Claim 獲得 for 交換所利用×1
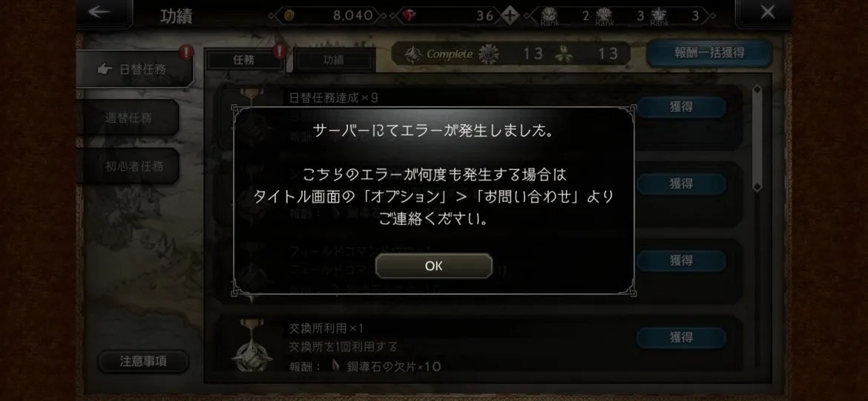 coord(681,337)
